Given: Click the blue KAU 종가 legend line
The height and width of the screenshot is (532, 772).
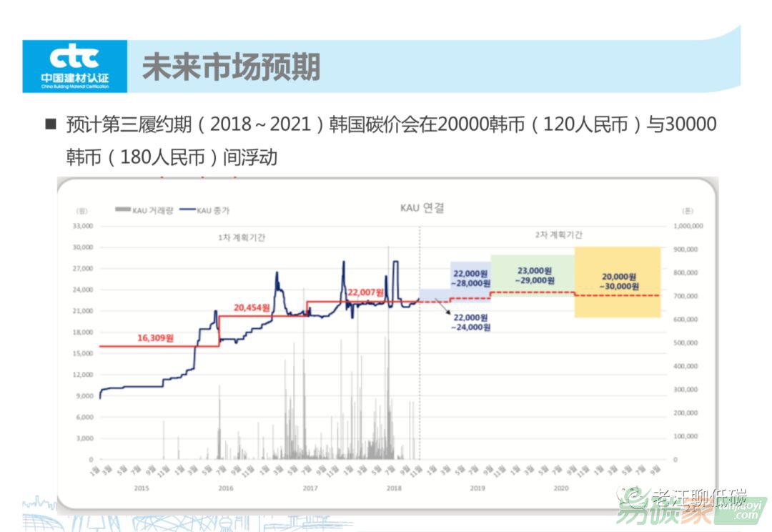Looking at the screenshot, I should pyautogui.click(x=188, y=210).
